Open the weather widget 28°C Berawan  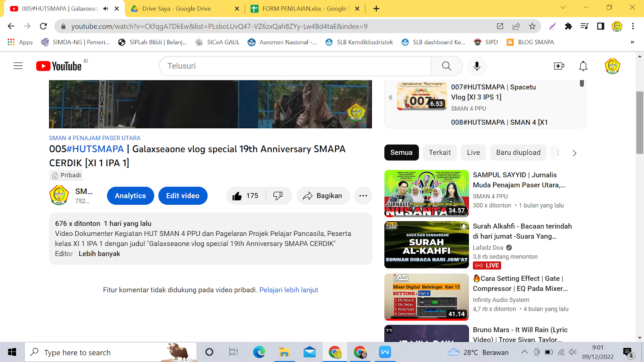click(x=478, y=352)
